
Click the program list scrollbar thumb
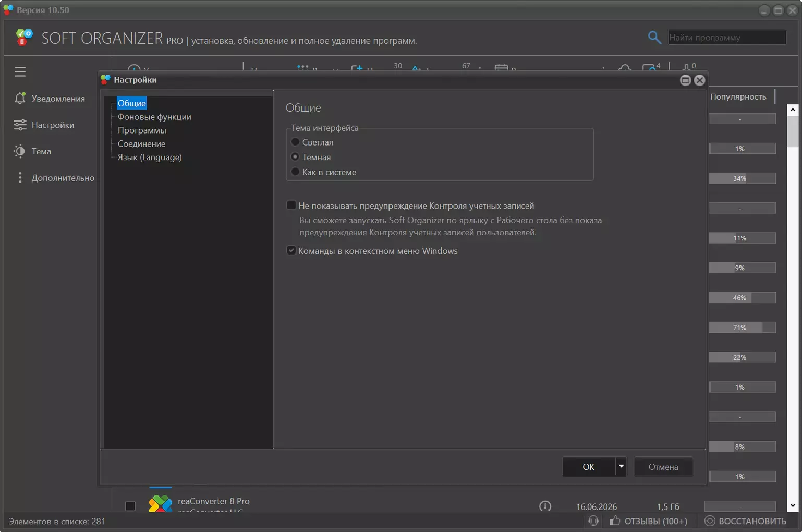tap(793, 131)
